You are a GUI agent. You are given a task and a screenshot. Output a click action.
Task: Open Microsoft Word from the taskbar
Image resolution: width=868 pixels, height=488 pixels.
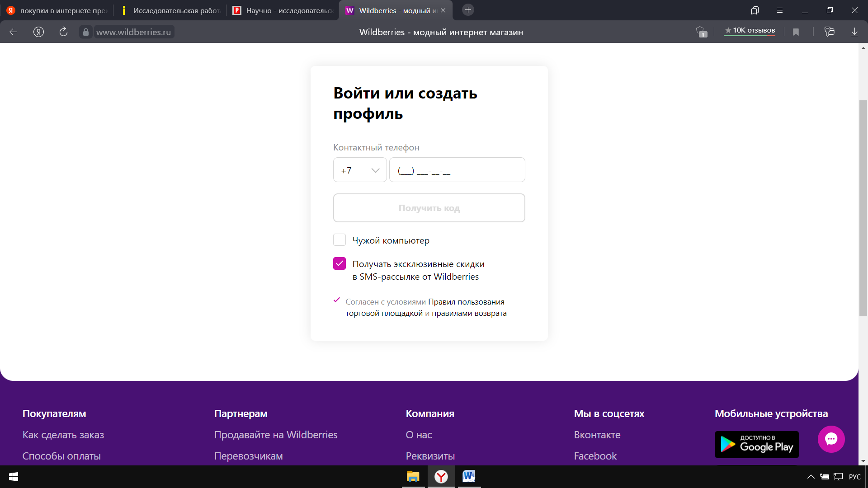(469, 477)
